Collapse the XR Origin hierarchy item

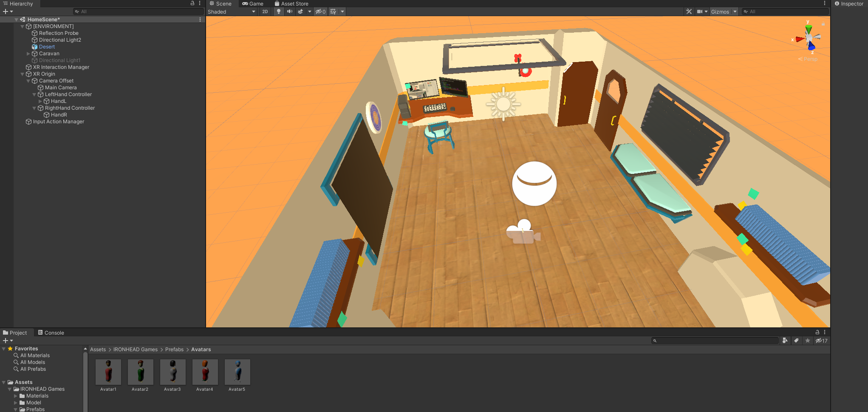[22, 74]
